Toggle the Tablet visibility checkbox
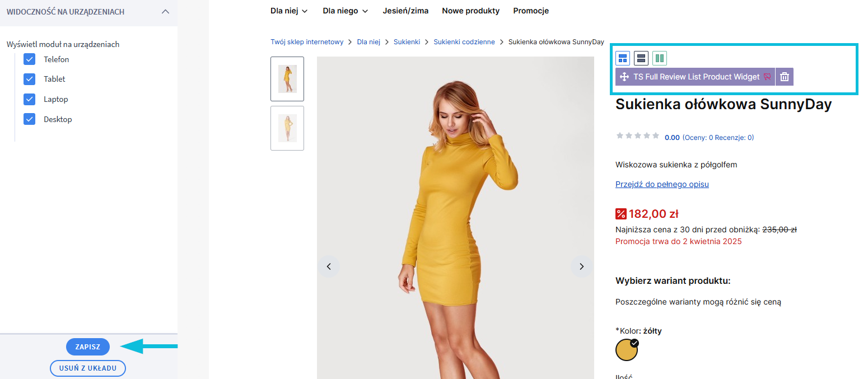868x379 pixels. pos(30,79)
